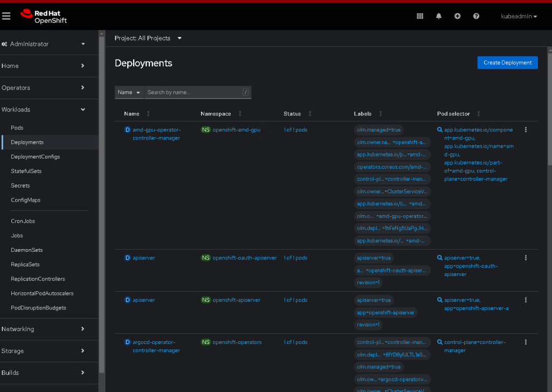Sort by Pod selector column sort icon

(479, 113)
